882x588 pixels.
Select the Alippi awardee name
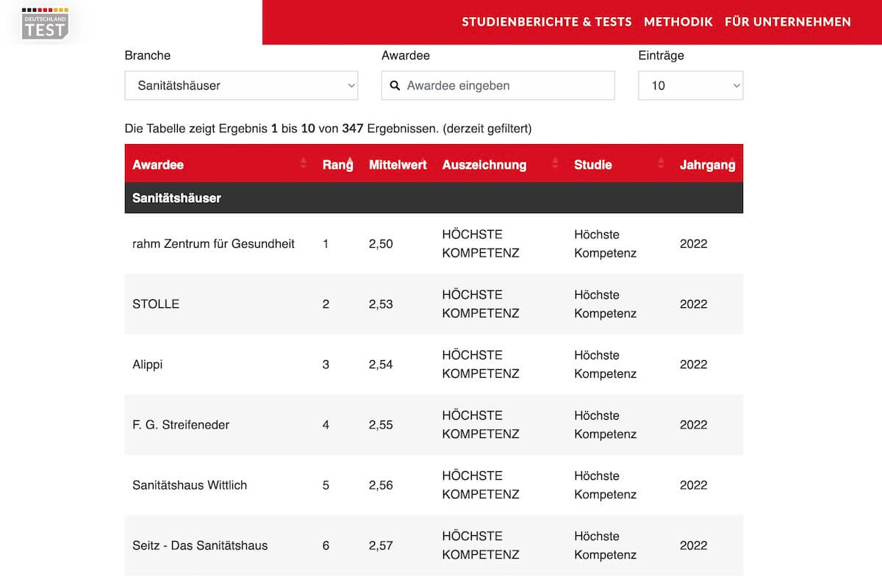(147, 364)
